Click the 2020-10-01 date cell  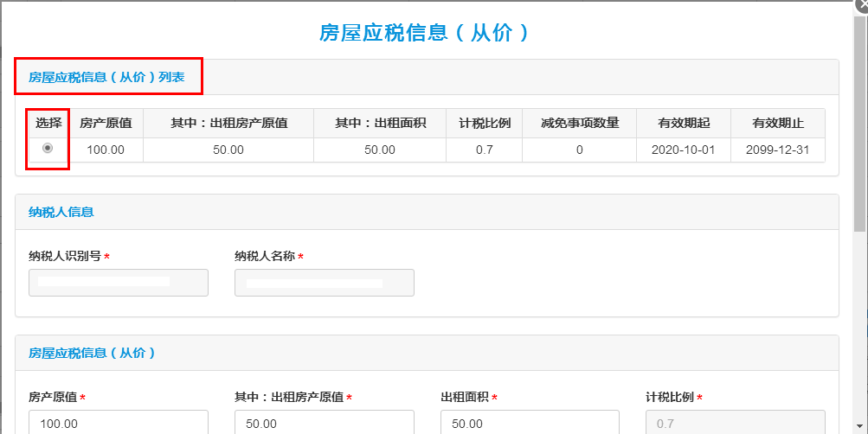click(684, 150)
